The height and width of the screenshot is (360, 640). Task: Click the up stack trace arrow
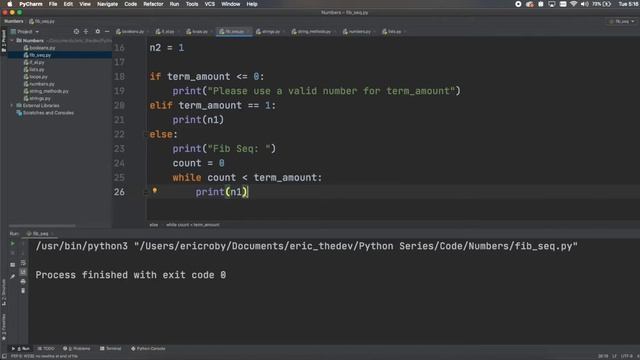click(x=23, y=244)
